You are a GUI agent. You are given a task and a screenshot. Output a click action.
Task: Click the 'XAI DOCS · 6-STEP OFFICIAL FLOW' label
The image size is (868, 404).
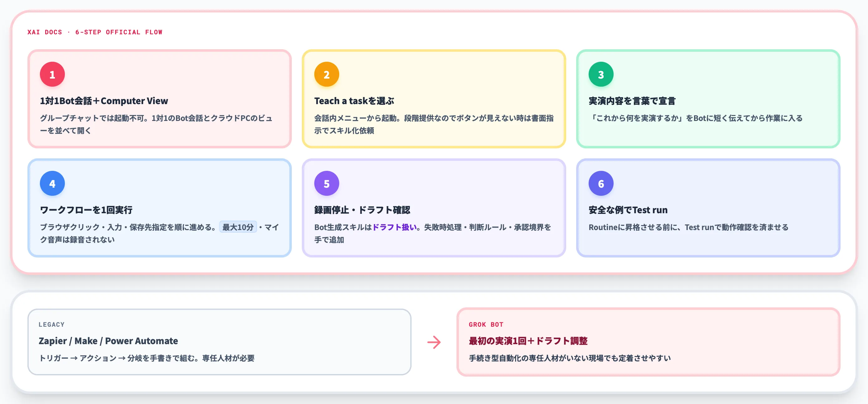click(x=95, y=32)
